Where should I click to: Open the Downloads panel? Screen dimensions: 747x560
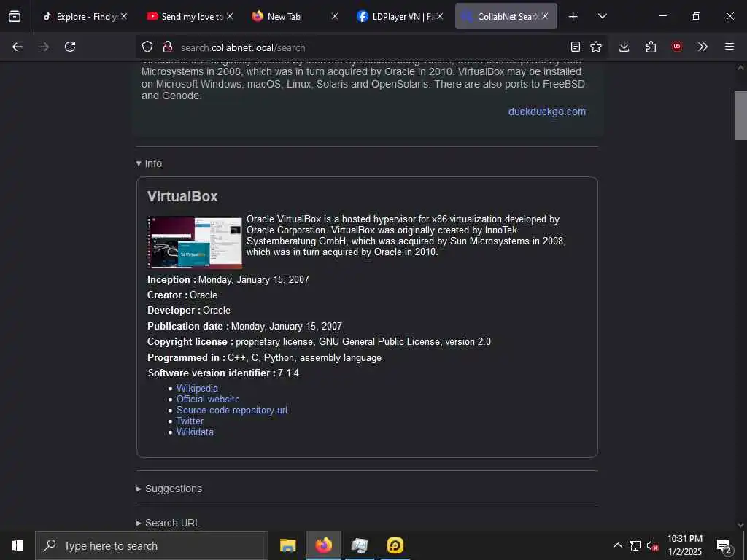[624, 47]
